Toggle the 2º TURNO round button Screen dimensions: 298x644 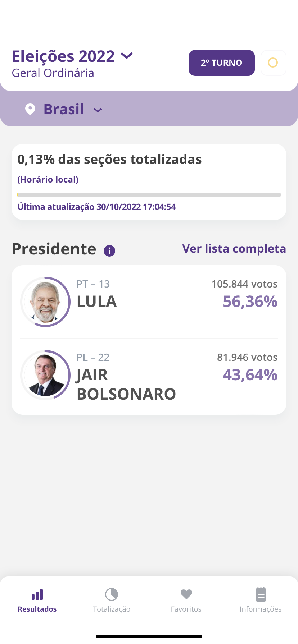(x=221, y=63)
